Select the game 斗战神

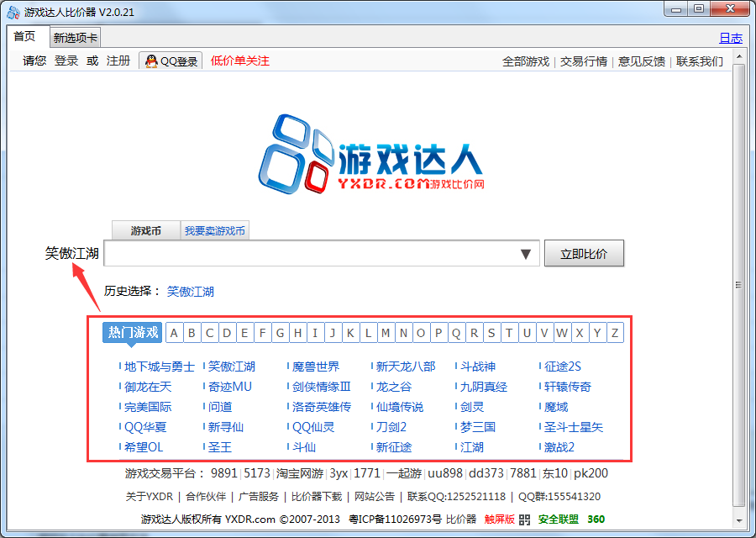pos(478,367)
